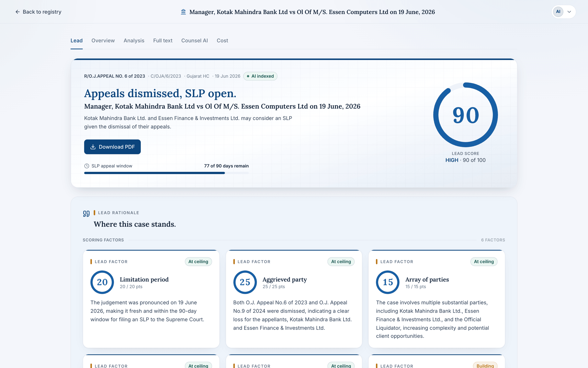588x368 pixels.
Task: Click the clock icon beside SLP appeal window
Action: 87,166
